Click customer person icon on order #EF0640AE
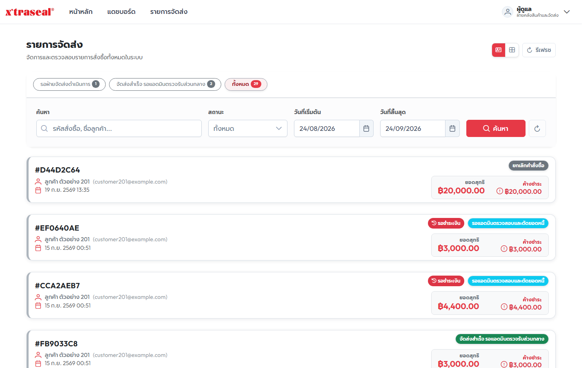This screenshot has width=588, height=368. 38,239
